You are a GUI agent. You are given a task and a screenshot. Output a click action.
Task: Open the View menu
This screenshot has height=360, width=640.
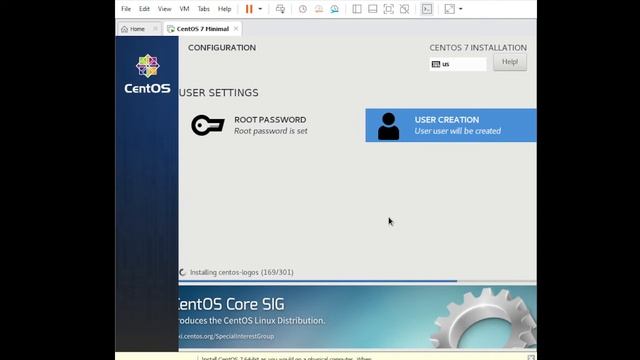pyautogui.click(x=164, y=9)
